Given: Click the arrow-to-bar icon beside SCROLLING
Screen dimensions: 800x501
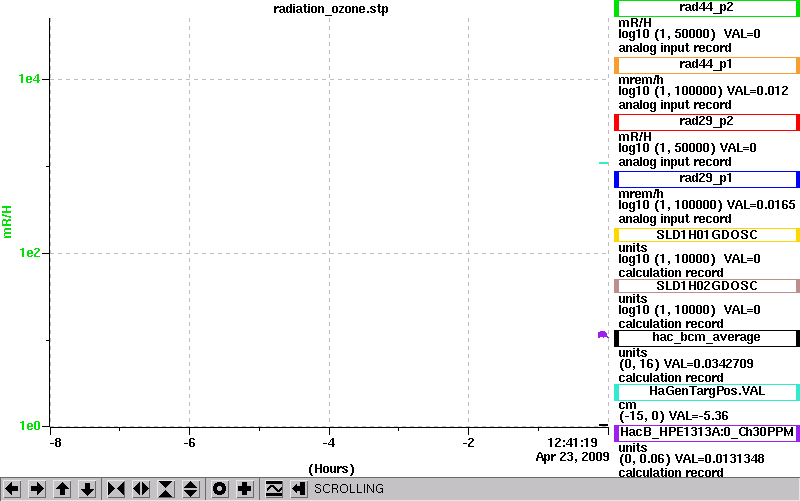Looking at the screenshot, I should (x=298, y=489).
